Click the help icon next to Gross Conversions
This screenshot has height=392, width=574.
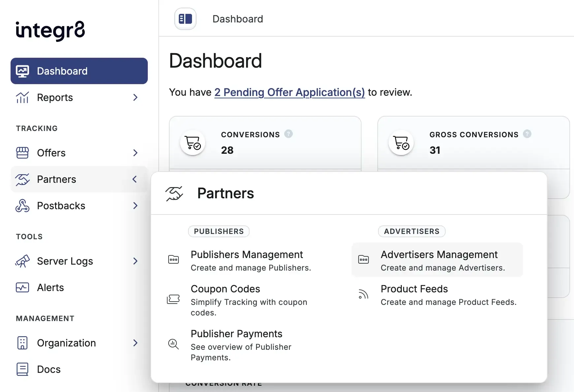[x=527, y=134]
